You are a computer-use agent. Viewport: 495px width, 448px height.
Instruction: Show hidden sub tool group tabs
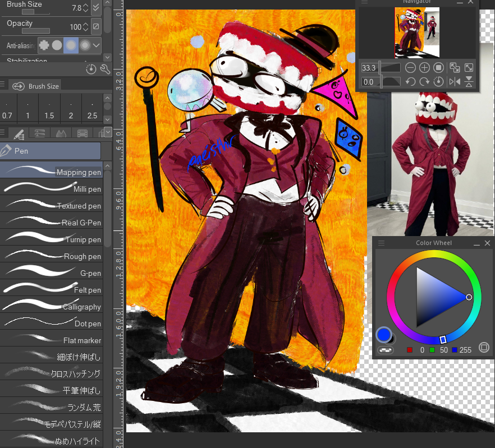pyautogui.click(x=108, y=132)
